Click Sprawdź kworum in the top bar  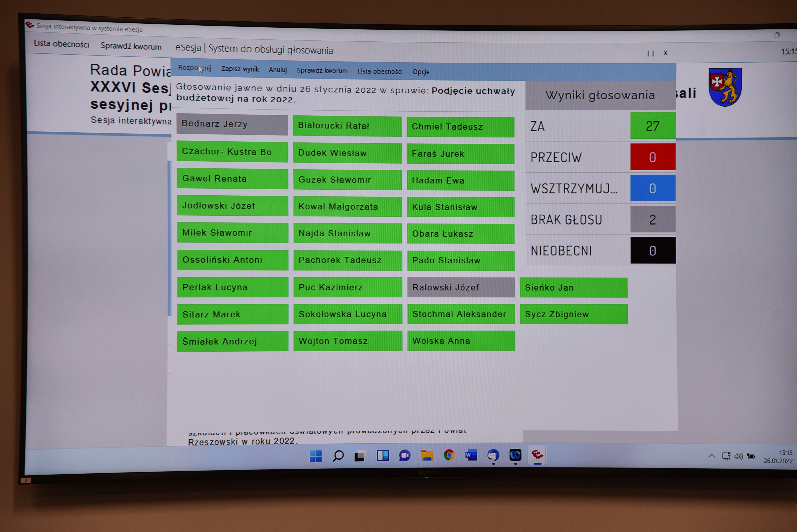click(x=131, y=46)
